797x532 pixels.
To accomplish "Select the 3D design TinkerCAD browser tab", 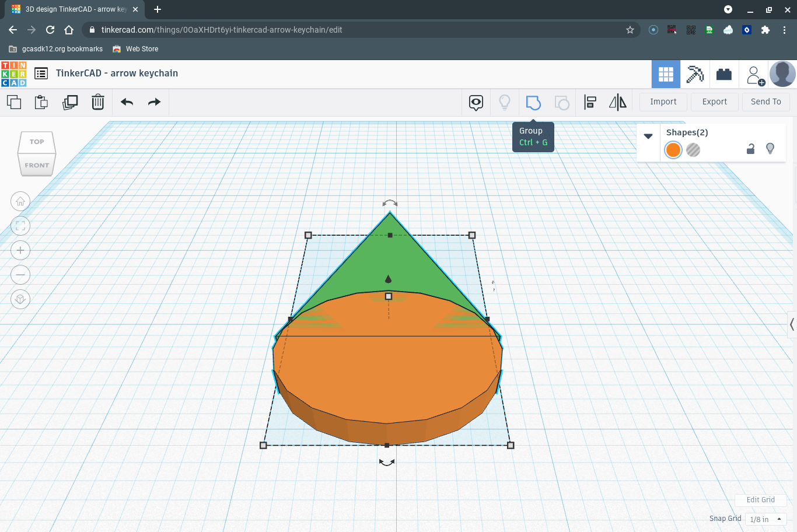I will click(75, 9).
